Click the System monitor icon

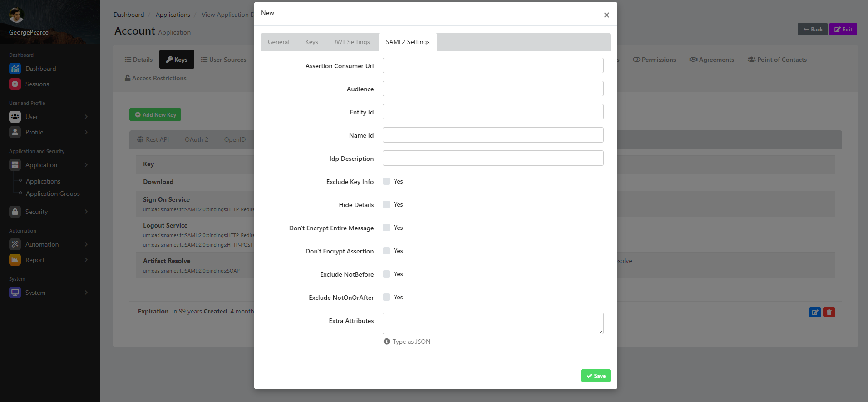pyautogui.click(x=15, y=293)
